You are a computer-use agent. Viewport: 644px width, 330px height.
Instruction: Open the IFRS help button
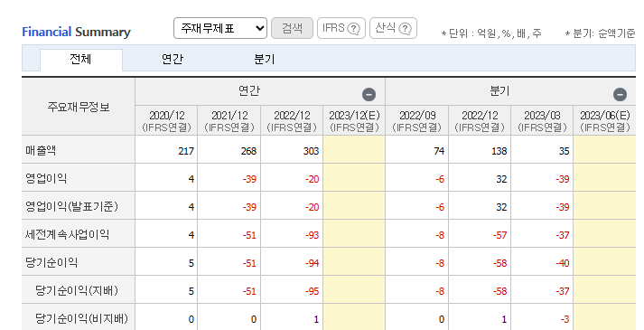[341, 28]
